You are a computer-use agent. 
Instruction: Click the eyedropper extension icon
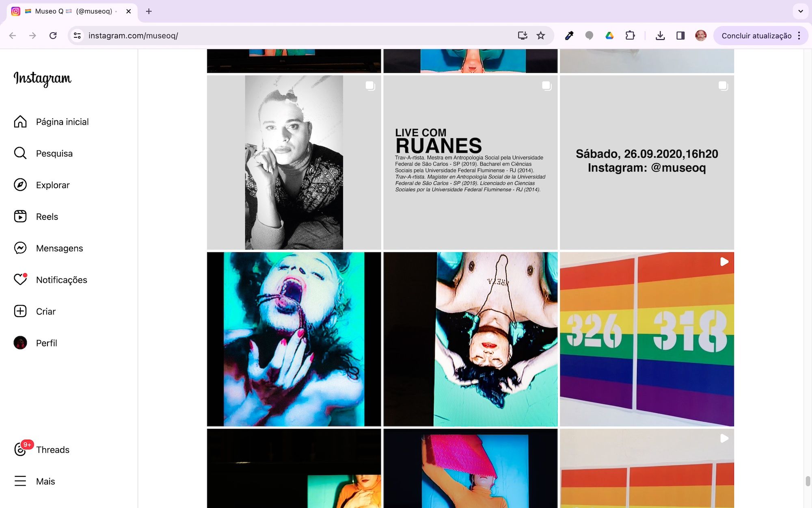569,36
